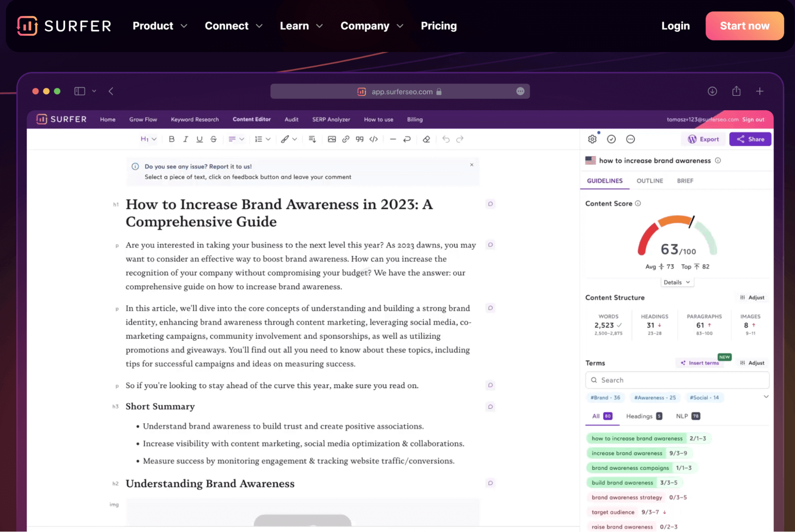
Task: Click the Terms search field
Action: pyautogui.click(x=677, y=380)
